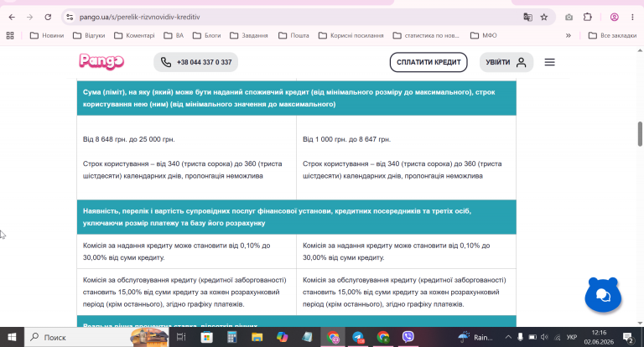Show hidden system tray icons
Image resolution: width=644 pixels, height=347 pixels.
point(508,337)
